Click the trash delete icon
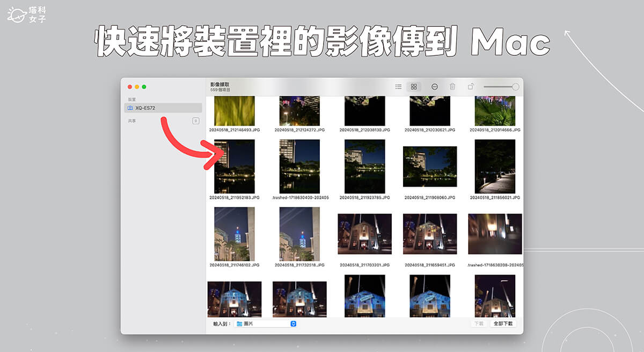Image resolution: width=644 pixels, height=352 pixels. pos(452,87)
